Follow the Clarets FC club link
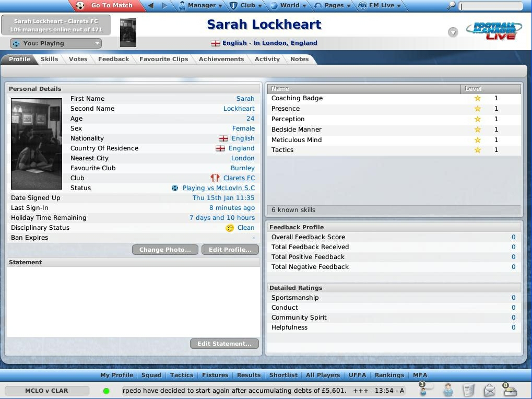Screen dimensions: 532x399 click(x=239, y=178)
